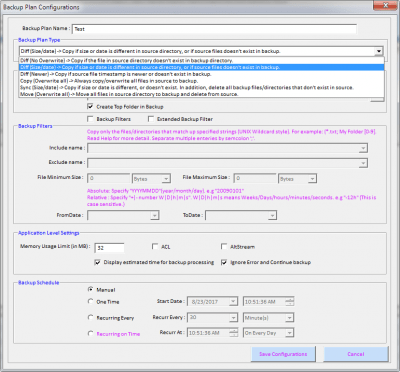The width and height of the screenshot is (400, 372).
Task: Enable the AltStream checkbox
Action: (x=224, y=246)
